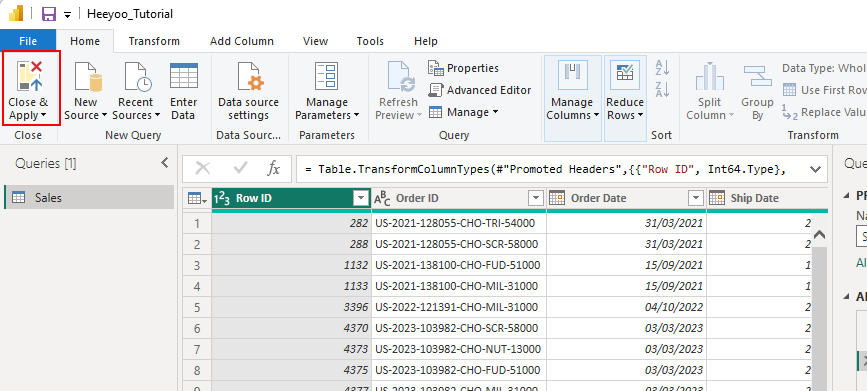867x391 pixels.
Task: Open Order Date column filter dropdown
Action: pyautogui.click(x=696, y=199)
